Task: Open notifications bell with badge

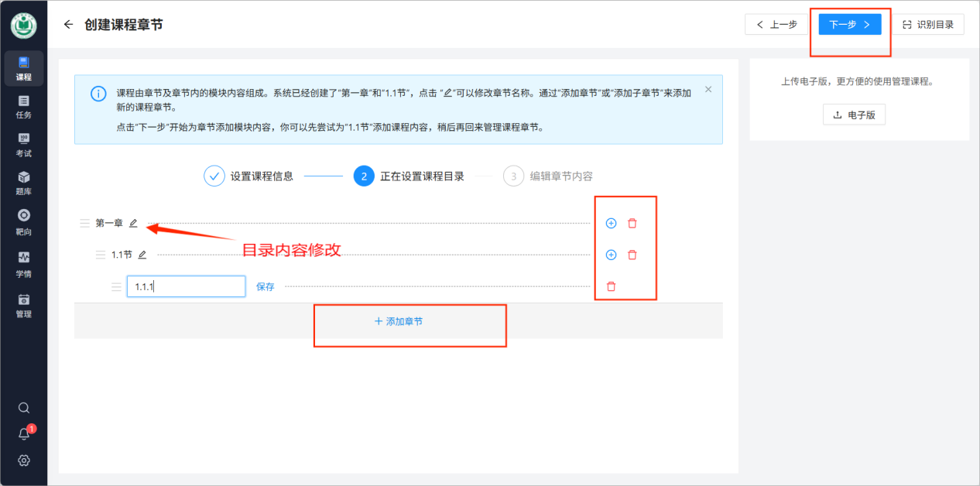Action: 24,433
